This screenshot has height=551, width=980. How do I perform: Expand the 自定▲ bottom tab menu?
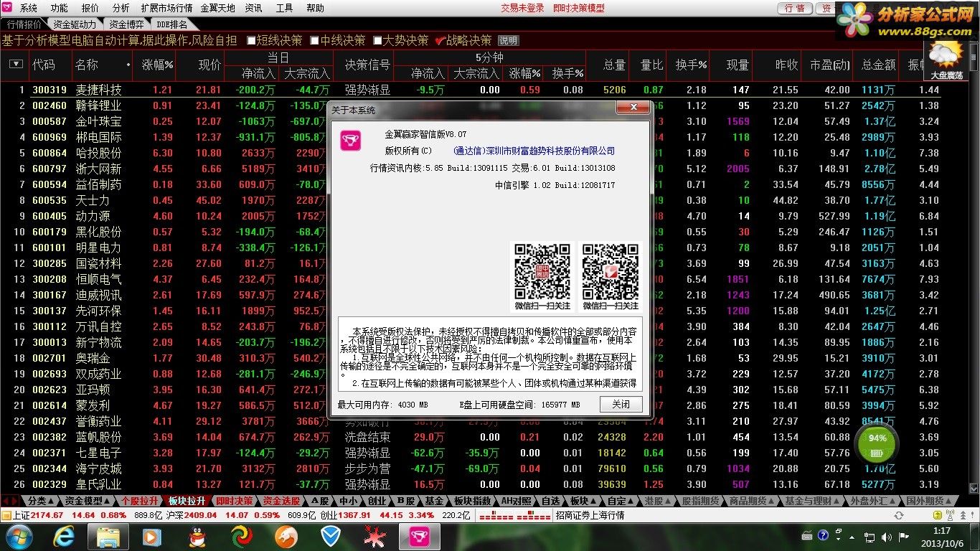[x=621, y=501]
